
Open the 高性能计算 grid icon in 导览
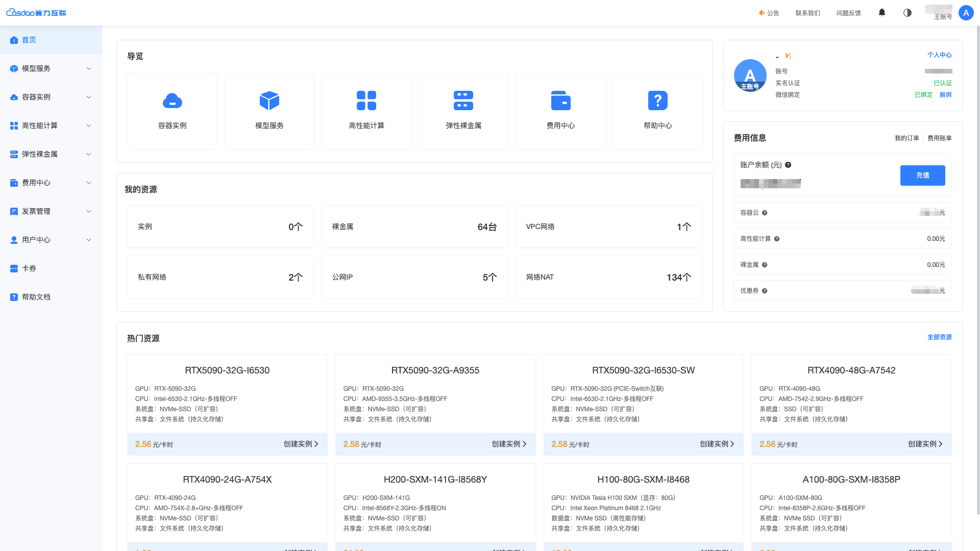366,101
